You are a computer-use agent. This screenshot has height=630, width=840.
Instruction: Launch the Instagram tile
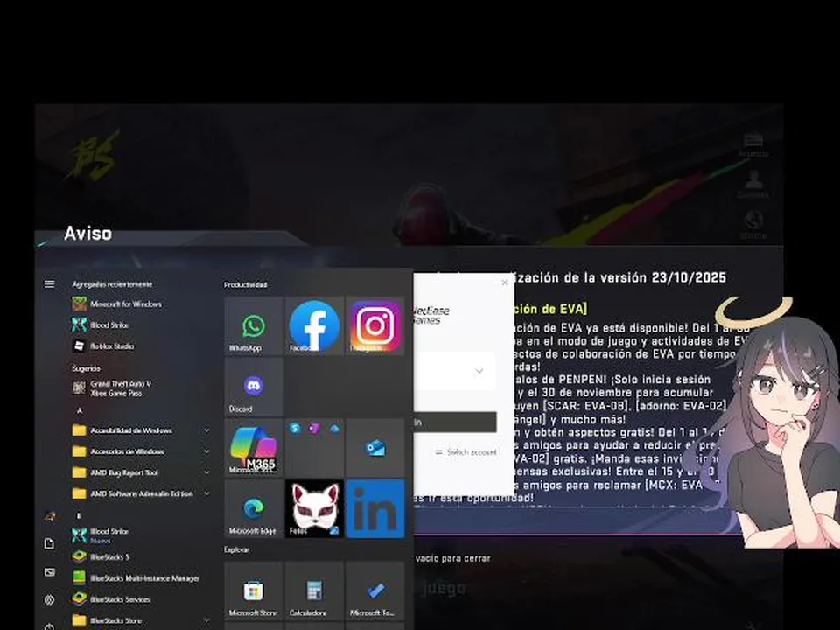pyautogui.click(x=375, y=325)
